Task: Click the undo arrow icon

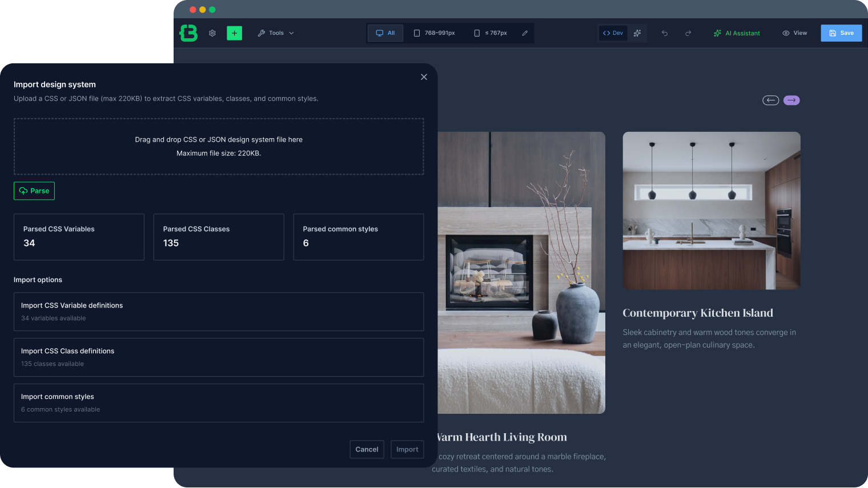Action: [x=665, y=33]
